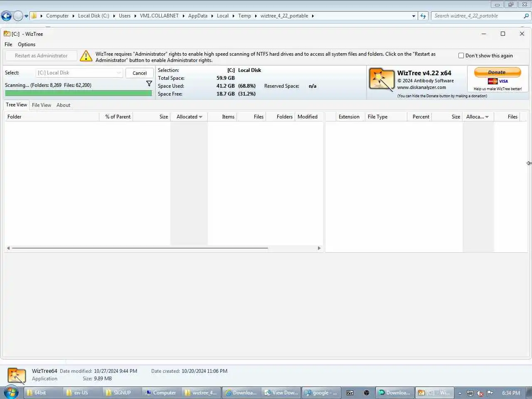Click the network tray icon
This screenshot has height=399, width=532.
click(470, 393)
